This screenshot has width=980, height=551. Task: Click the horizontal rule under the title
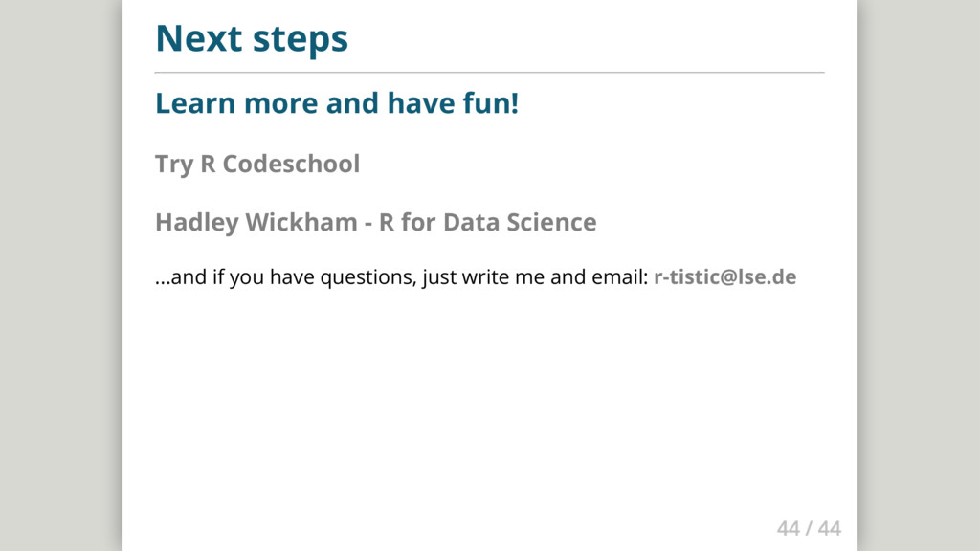tap(489, 72)
